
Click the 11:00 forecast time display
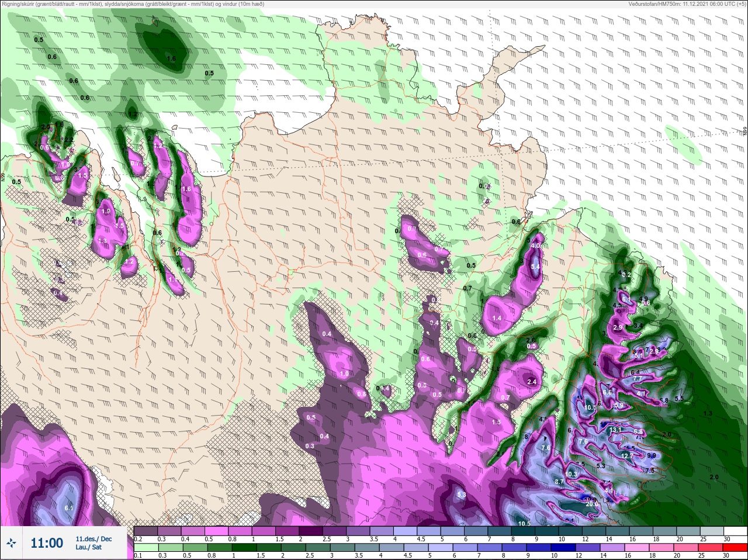tap(47, 543)
